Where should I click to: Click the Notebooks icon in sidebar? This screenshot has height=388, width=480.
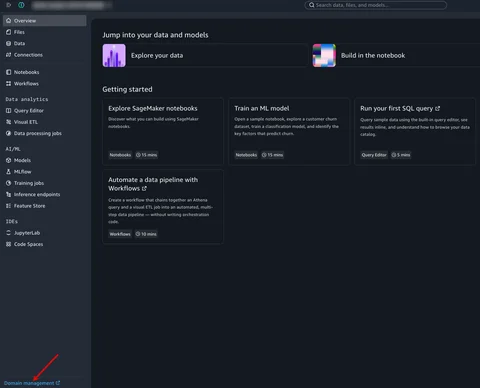click(9, 72)
